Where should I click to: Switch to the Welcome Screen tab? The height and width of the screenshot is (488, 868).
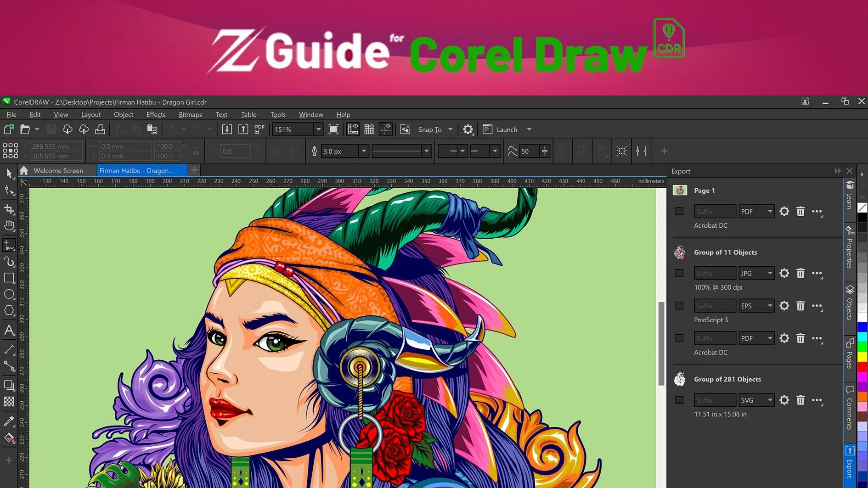click(58, 170)
